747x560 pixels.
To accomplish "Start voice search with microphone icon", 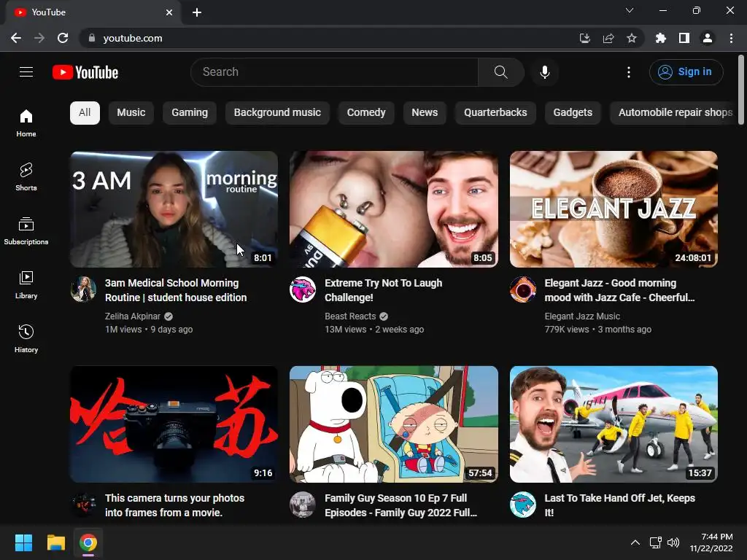I will click(545, 72).
